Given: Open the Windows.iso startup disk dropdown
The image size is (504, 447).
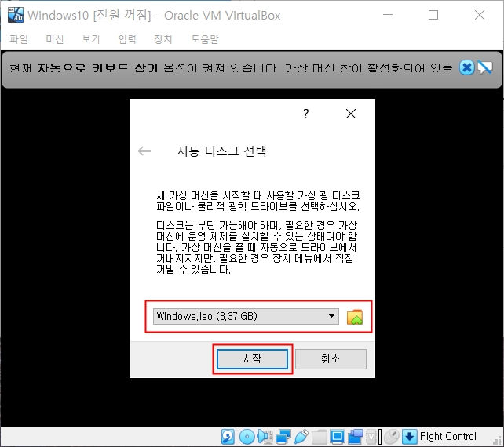Looking at the screenshot, I should tap(246, 316).
